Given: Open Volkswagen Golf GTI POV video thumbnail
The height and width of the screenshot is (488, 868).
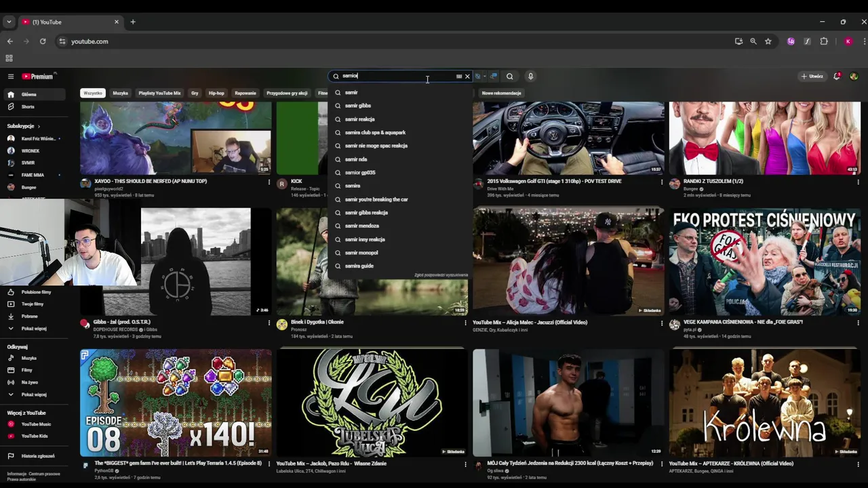Looking at the screenshot, I should point(568,138).
